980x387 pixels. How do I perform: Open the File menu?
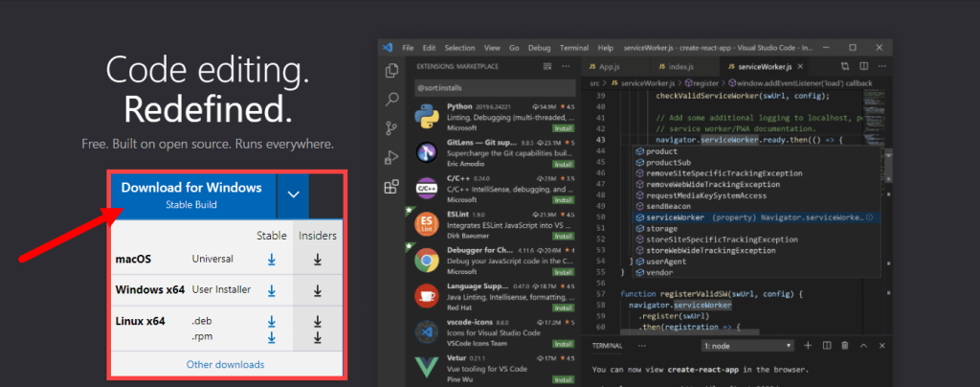(x=408, y=48)
